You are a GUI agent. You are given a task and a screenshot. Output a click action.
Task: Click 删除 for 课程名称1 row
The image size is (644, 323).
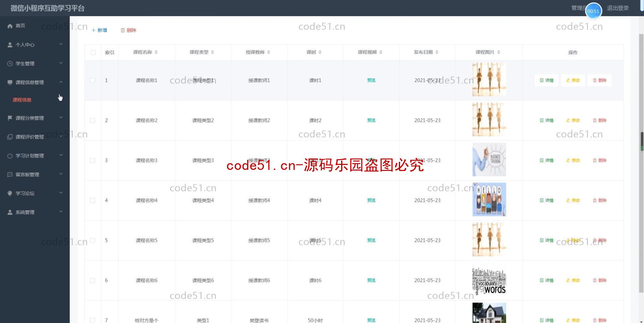599,80
